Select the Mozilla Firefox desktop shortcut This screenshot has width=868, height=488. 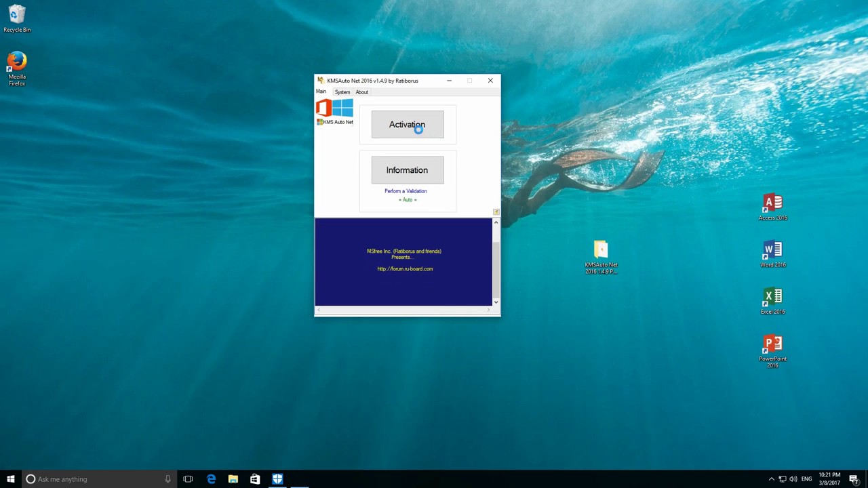coord(17,68)
